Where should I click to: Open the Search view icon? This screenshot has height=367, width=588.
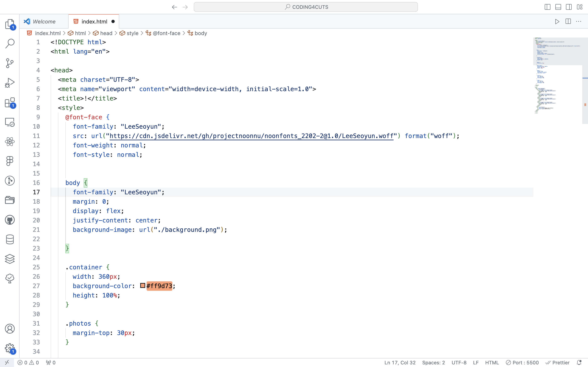pos(10,44)
